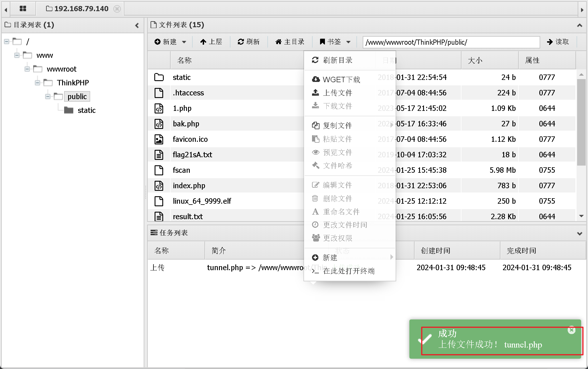Viewport: 588px width, 369px height.
Task: Click the static folder icon in file list
Action: [159, 77]
